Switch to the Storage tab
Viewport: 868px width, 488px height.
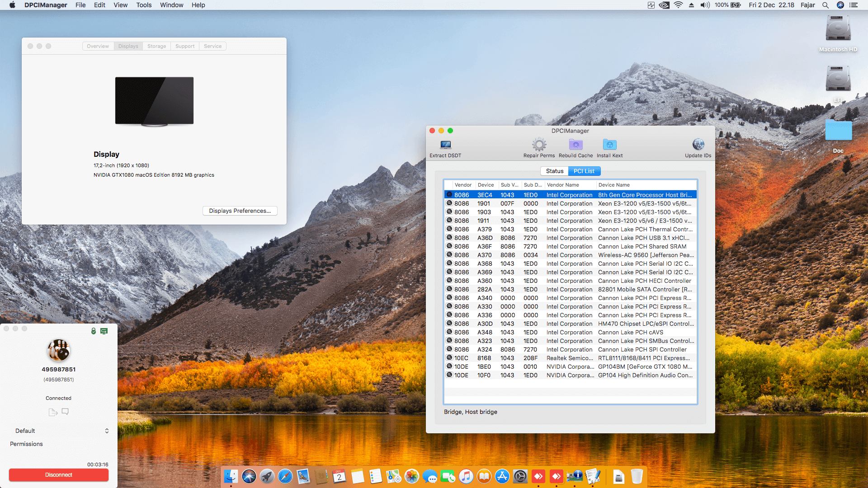(x=156, y=46)
